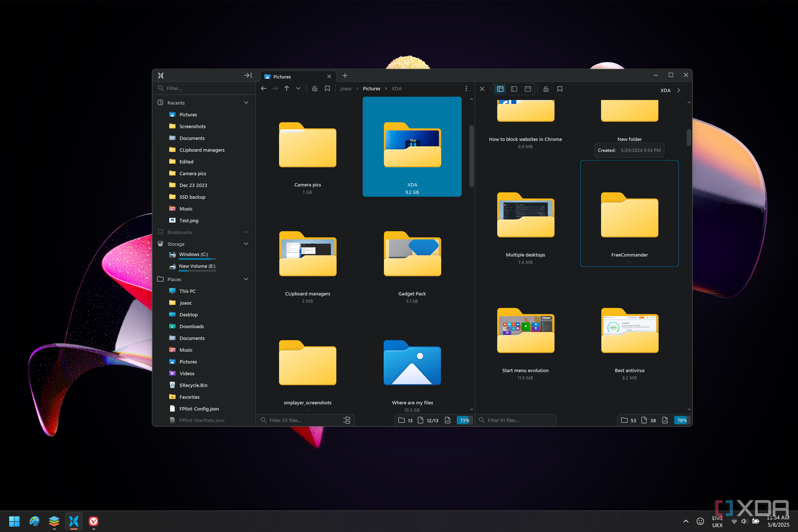Open the three-dot menu of left pane
This screenshot has width=798, height=532.
pyautogui.click(x=466, y=88)
